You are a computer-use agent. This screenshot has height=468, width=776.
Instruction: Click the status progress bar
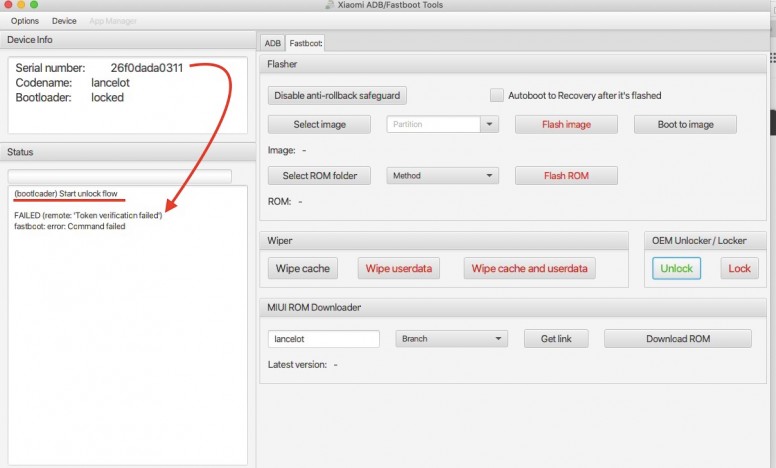coord(120,177)
